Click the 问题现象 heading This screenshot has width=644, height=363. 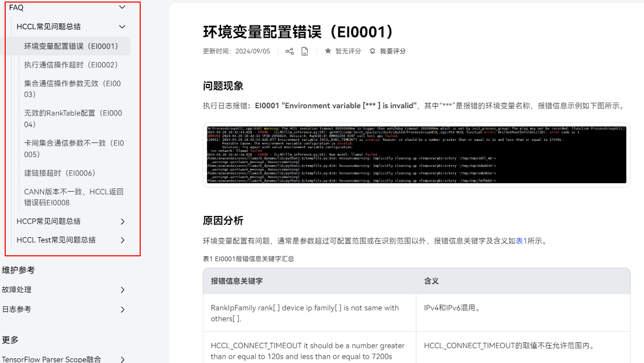pyautogui.click(x=223, y=86)
